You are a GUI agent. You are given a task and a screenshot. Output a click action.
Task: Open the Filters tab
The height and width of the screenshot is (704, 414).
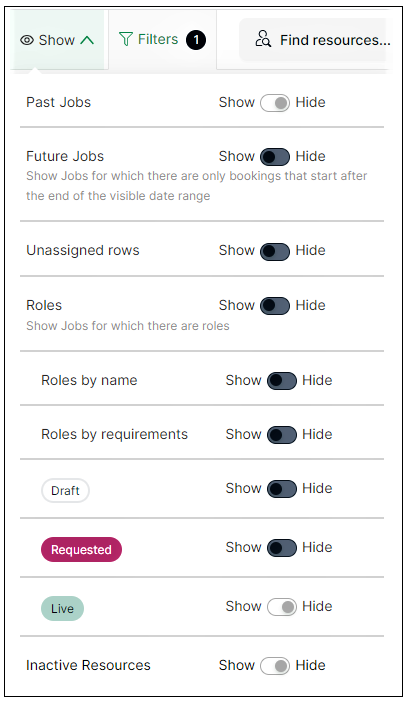[163, 40]
